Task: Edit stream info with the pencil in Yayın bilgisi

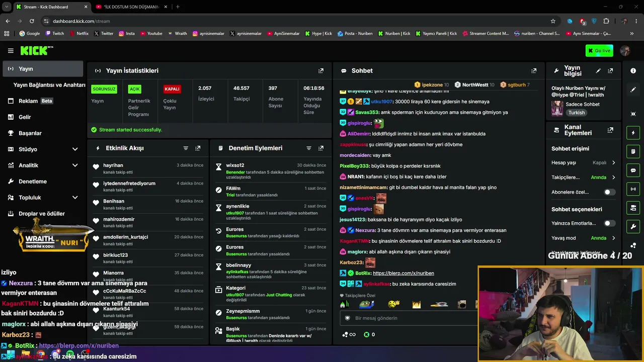Action: point(598,71)
